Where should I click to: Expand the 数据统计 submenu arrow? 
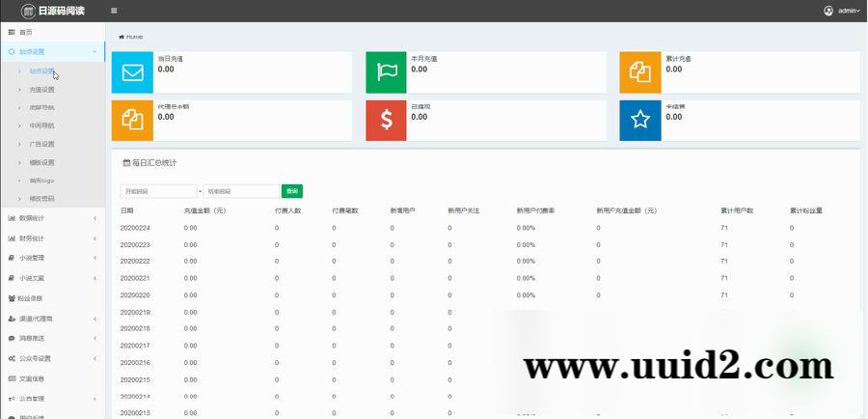pyautogui.click(x=95, y=218)
